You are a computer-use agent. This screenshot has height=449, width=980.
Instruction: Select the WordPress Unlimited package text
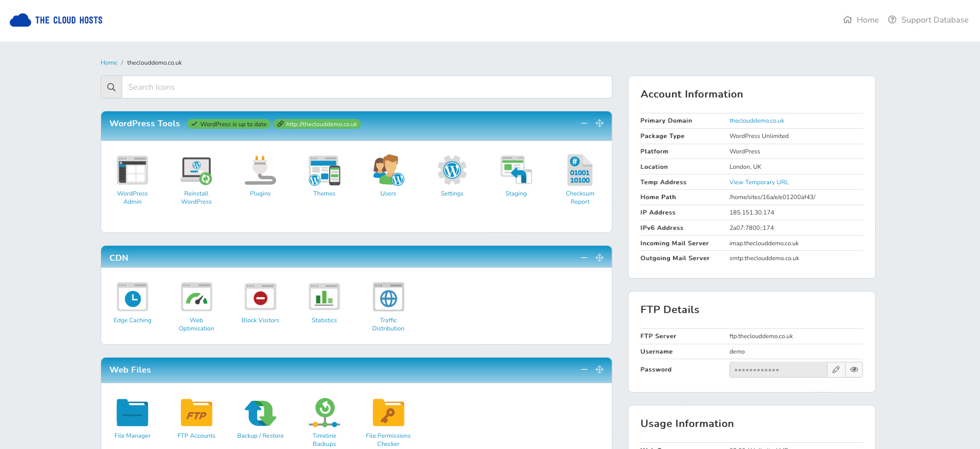[x=759, y=136]
